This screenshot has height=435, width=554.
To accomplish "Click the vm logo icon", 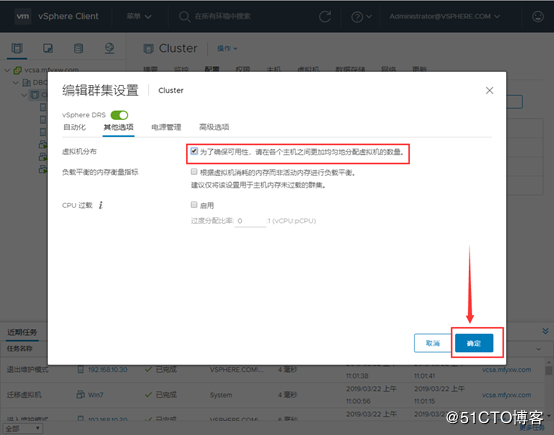I will click(23, 16).
